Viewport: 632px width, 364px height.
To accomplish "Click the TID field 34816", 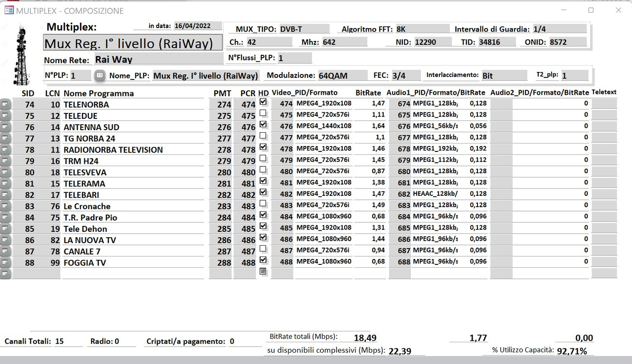I will (498, 42).
